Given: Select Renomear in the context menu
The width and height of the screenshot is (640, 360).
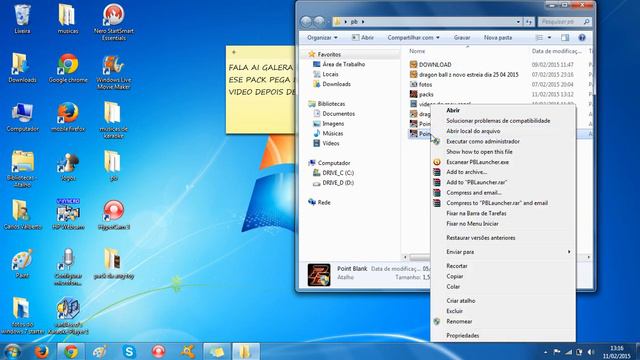Looking at the screenshot, I should pos(503,322).
